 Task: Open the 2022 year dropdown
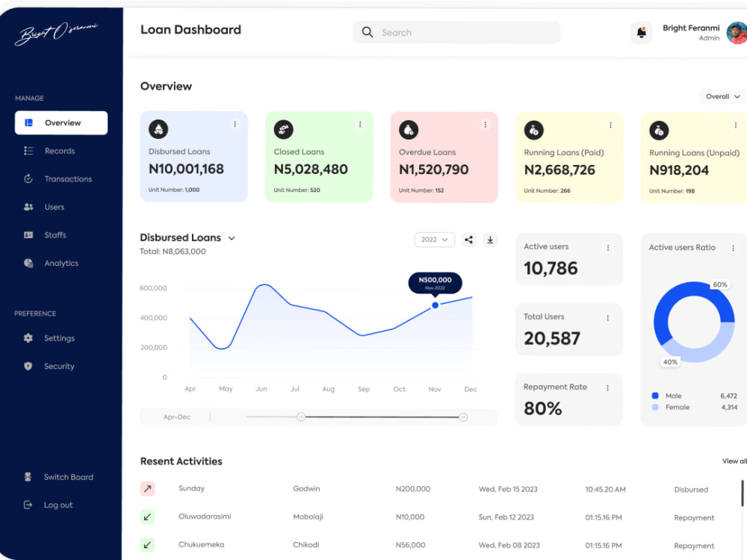coord(435,240)
